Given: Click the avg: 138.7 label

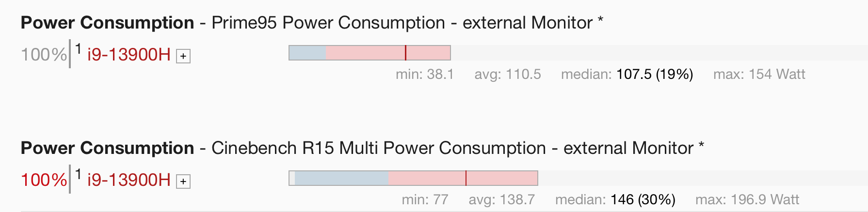Looking at the screenshot, I should tap(501, 199).
